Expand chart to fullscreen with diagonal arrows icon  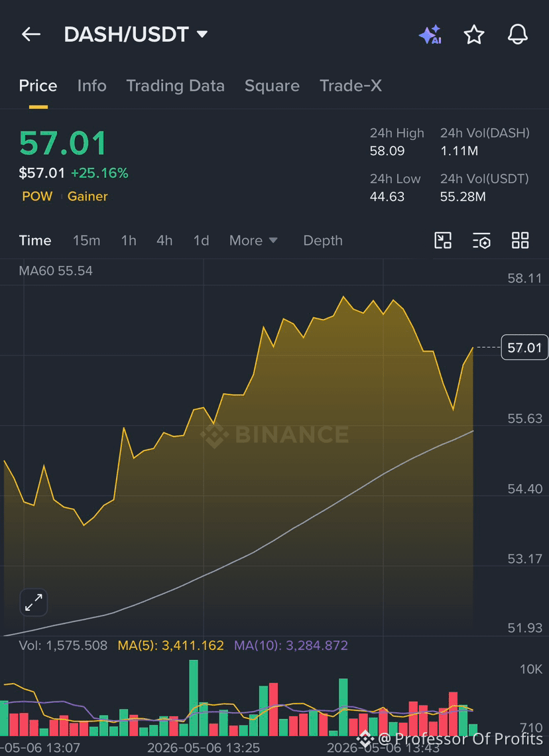(34, 602)
